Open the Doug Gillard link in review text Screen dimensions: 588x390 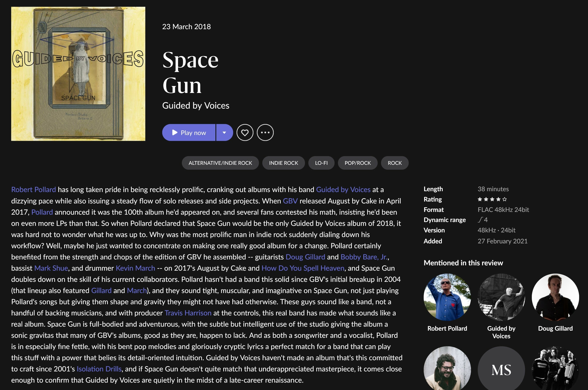click(x=305, y=257)
